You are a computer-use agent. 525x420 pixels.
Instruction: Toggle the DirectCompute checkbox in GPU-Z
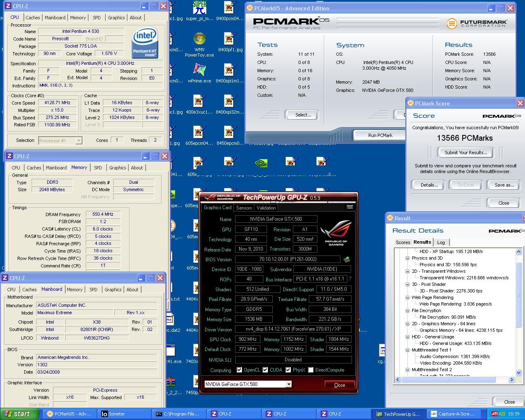311,370
